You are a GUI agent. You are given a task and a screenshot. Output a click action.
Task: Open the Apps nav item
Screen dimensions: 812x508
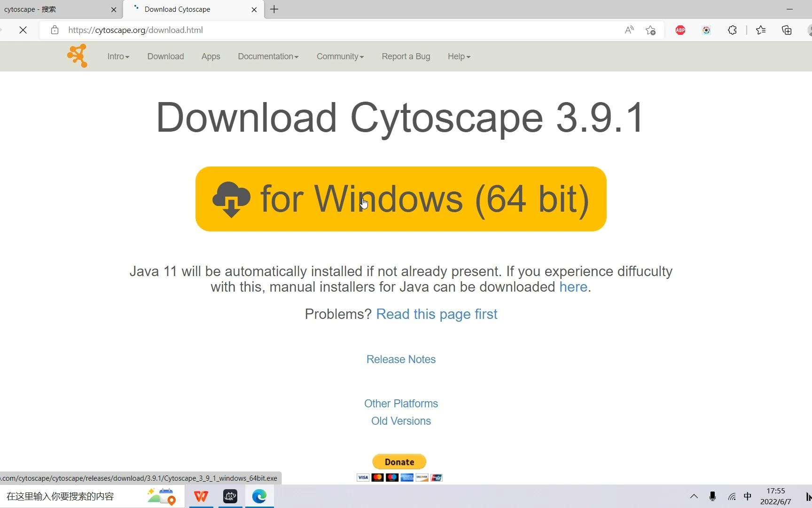(211, 56)
